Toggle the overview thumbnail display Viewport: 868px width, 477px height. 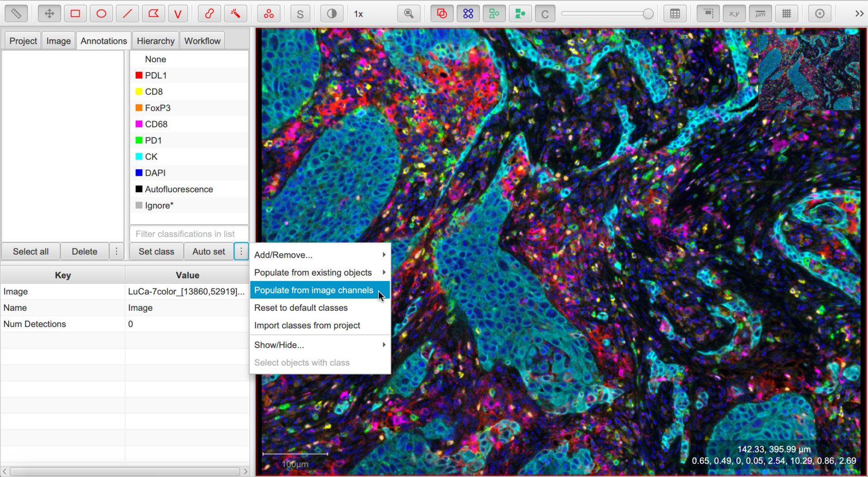click(708, 14)
